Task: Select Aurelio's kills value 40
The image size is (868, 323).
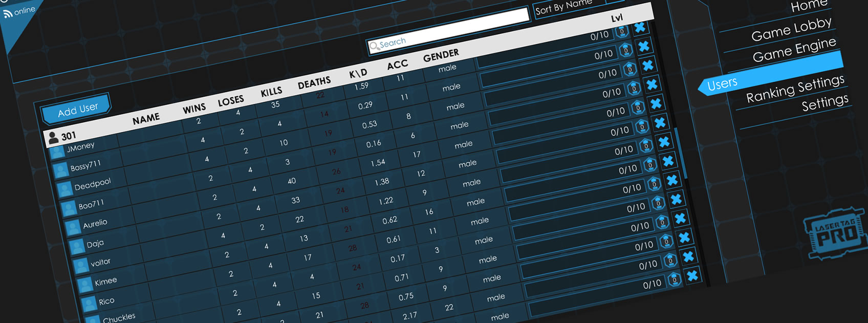Action: 292,181
